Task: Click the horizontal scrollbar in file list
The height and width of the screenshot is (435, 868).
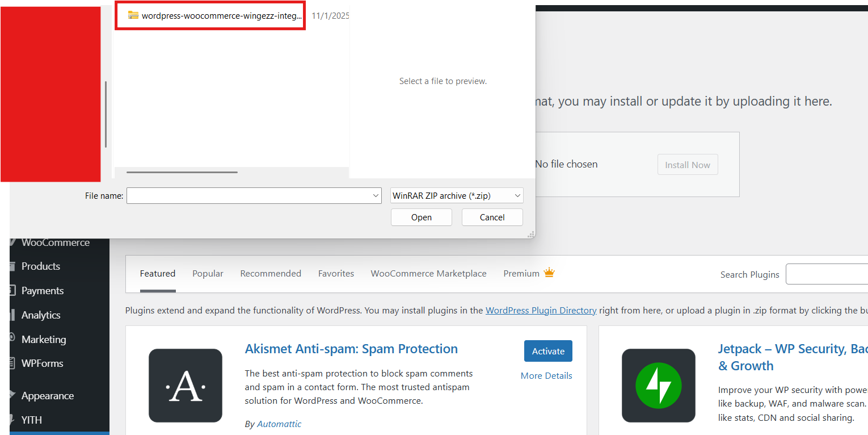Action: [182, 172]
